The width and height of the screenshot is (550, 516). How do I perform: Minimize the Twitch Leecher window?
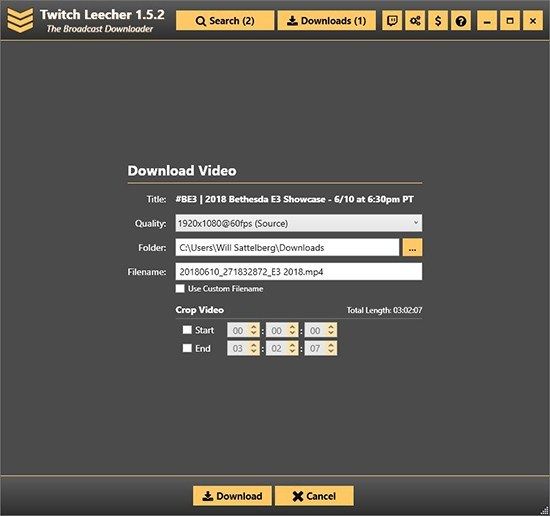487,21
